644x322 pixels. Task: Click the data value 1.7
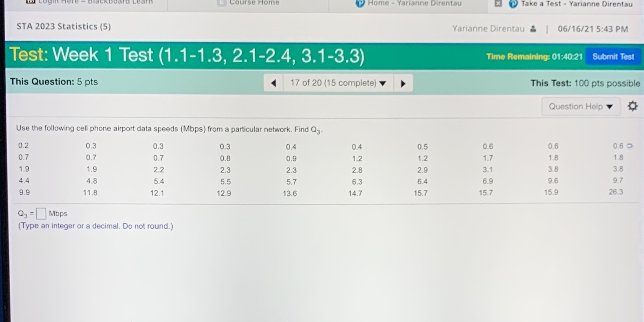tap(488, 158)
